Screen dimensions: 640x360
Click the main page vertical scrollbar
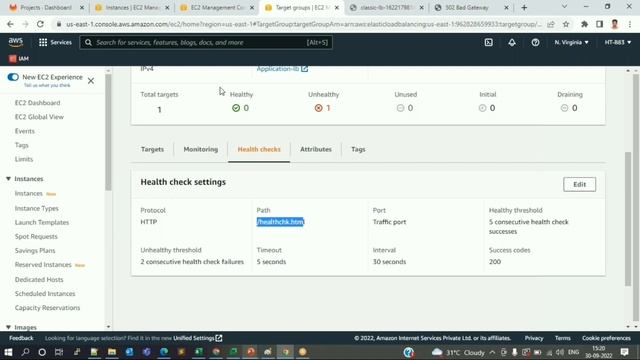click(x=628, y=218)
